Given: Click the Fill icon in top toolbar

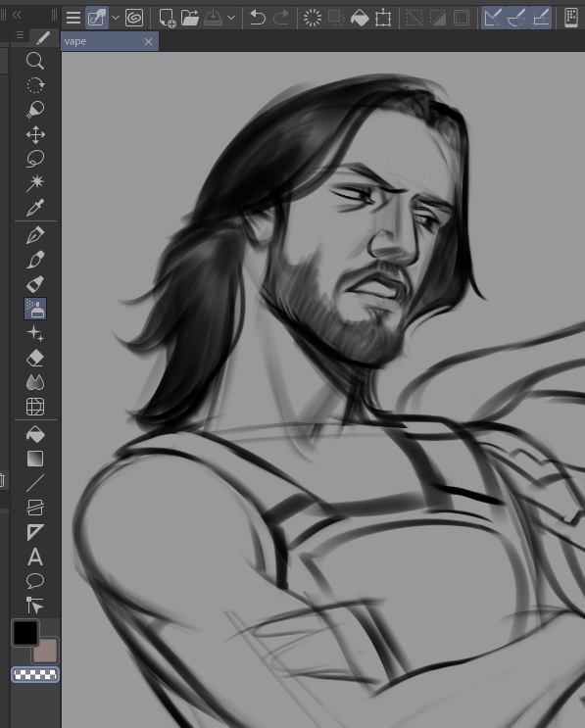Looking at the screenshot, I should 360,18.
